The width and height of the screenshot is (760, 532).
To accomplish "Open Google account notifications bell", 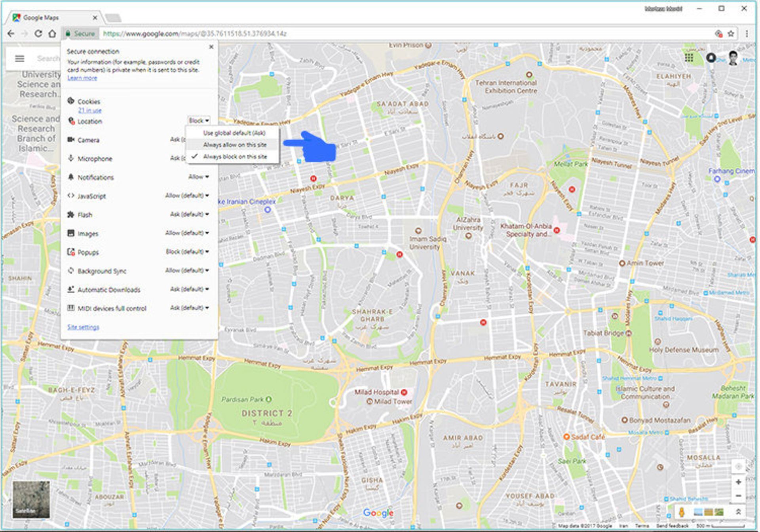I will [711, 58].
